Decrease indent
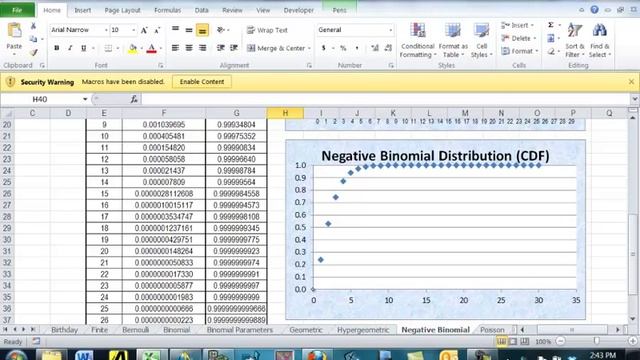 221,48
